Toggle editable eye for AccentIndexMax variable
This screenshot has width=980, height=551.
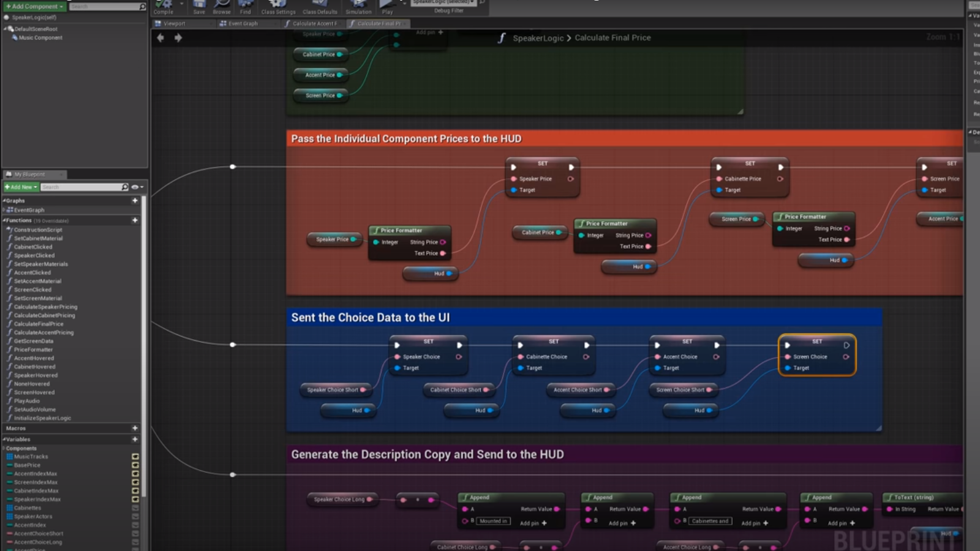[x=135, y=474]
